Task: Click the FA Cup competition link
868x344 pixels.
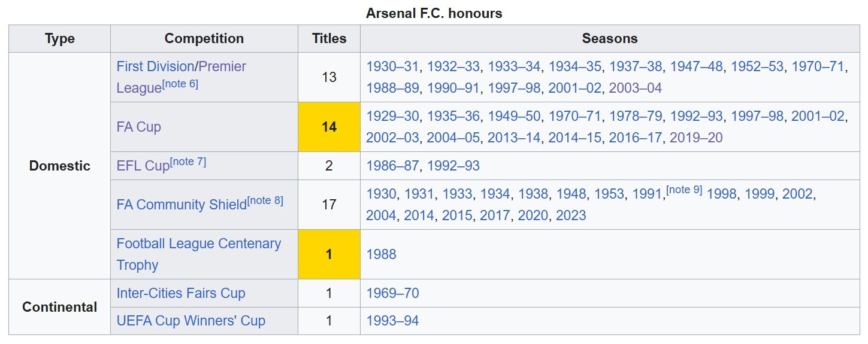Action: tap(139, 127)
